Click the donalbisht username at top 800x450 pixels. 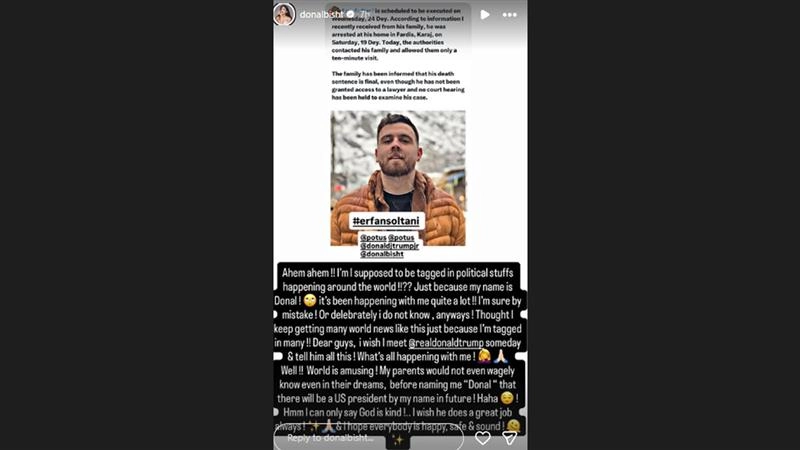(x=321, y=14)
